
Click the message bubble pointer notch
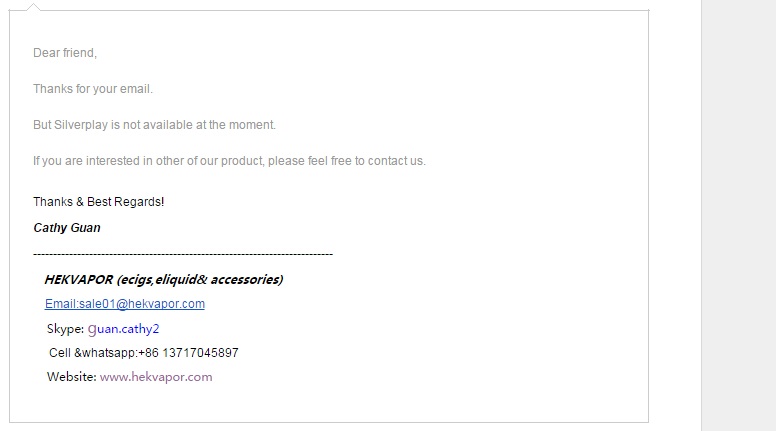click(33, 6)
